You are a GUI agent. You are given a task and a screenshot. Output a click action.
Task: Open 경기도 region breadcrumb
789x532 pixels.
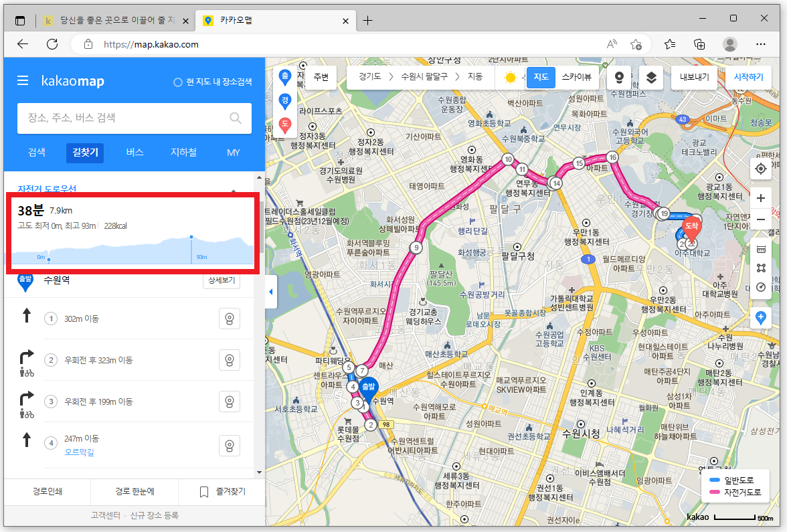coord(370,76)
